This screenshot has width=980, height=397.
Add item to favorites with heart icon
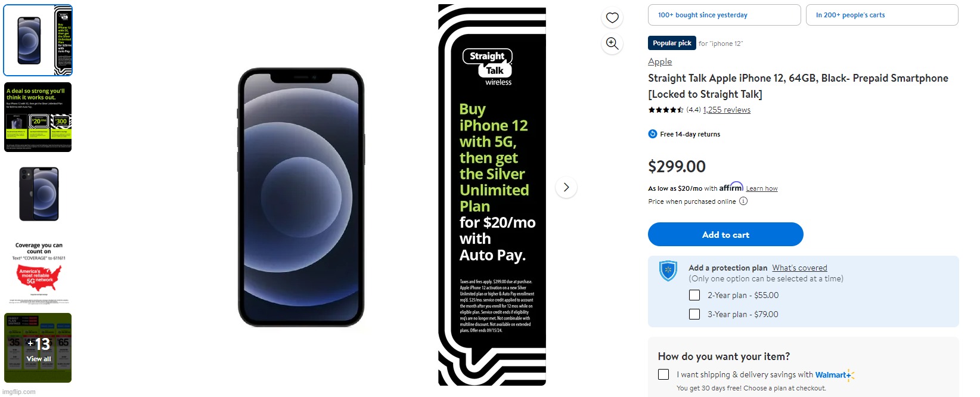[612, 18]
